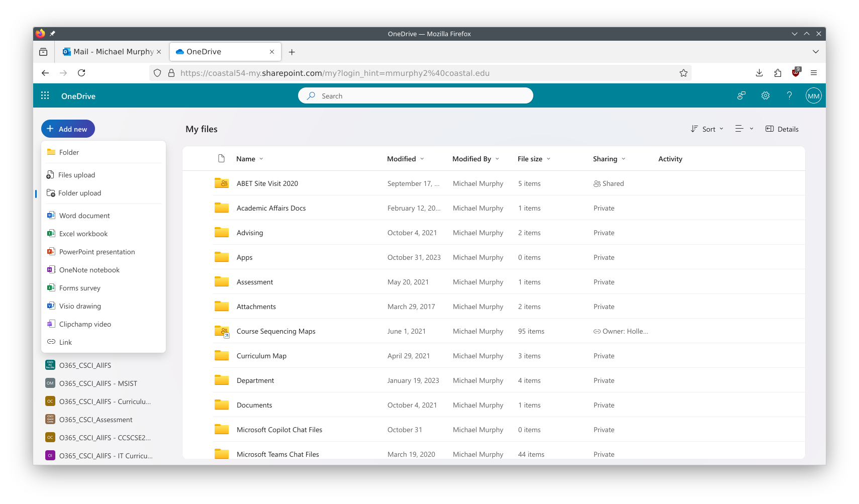Close the Mail - Michael Murphy tab
Screen dimensions: 859x504
click(159, 51)
